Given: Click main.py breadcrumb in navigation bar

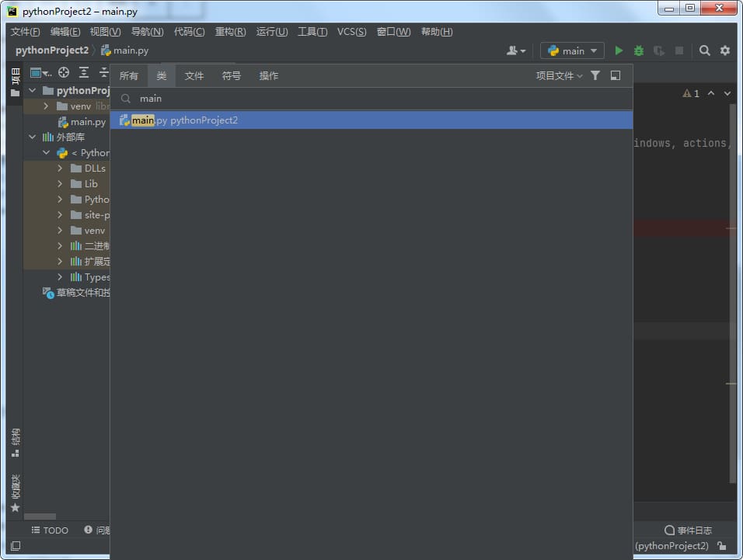Looking at the screenshot, I should pos(125,50).
